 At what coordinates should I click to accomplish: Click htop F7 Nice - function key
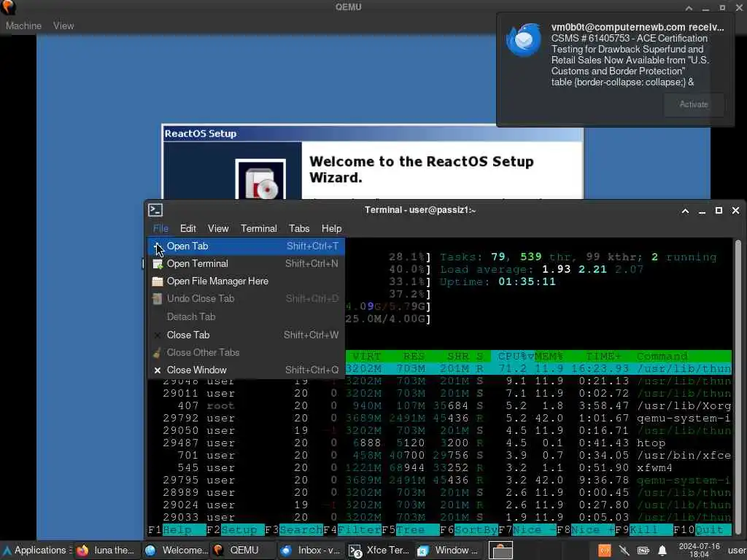[x=527, y=530]
